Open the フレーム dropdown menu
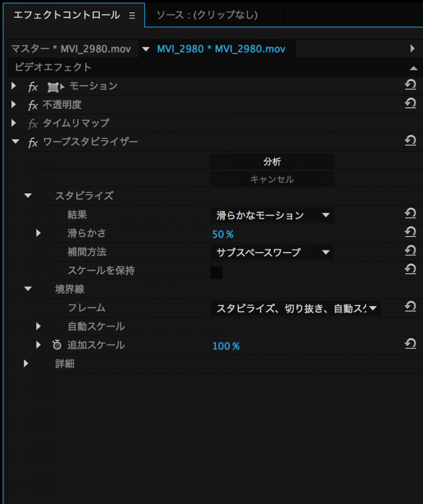This screenshot has width=423, height=504. (x=296, y=309)
